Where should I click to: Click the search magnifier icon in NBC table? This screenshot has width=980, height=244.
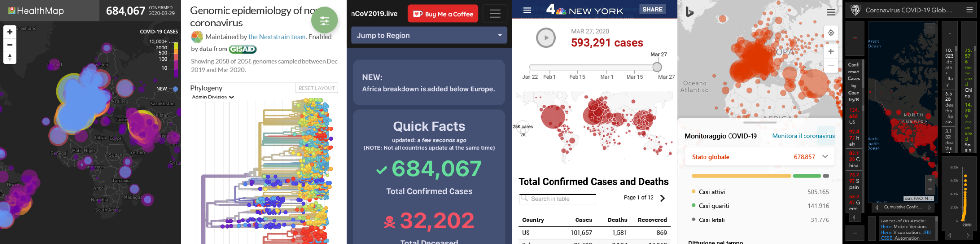[524, 198]
